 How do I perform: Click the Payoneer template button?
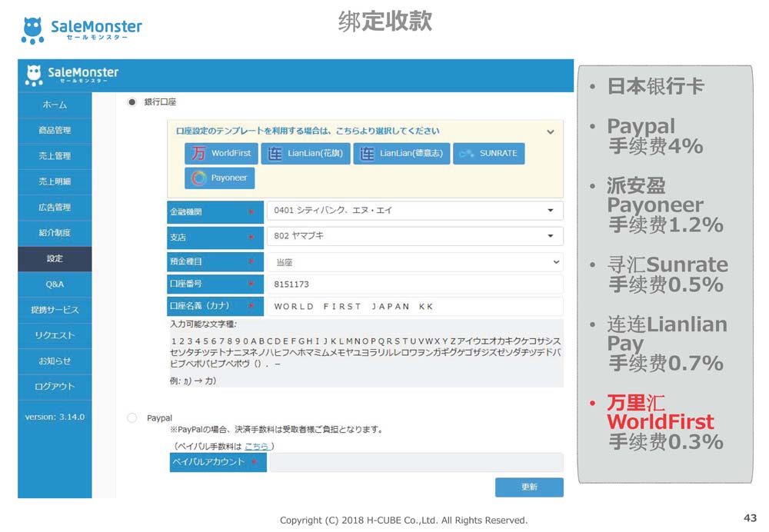[x=220, y=178]
